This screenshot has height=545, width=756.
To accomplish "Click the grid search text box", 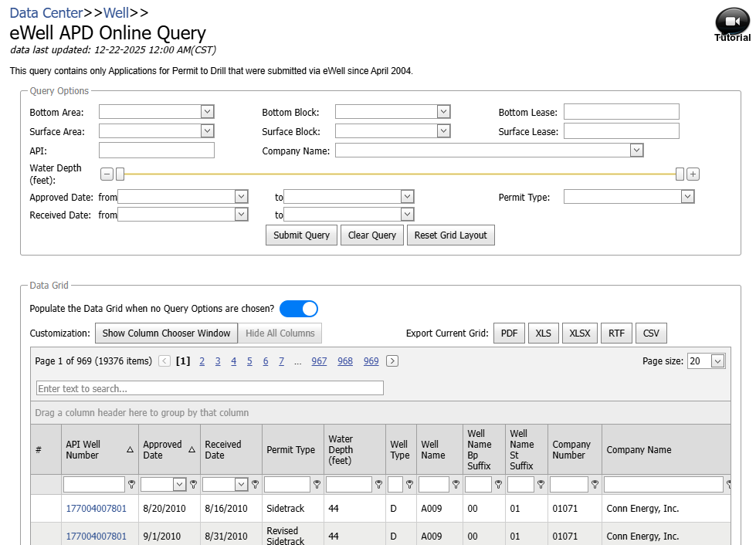I will [x=210, y=388].
